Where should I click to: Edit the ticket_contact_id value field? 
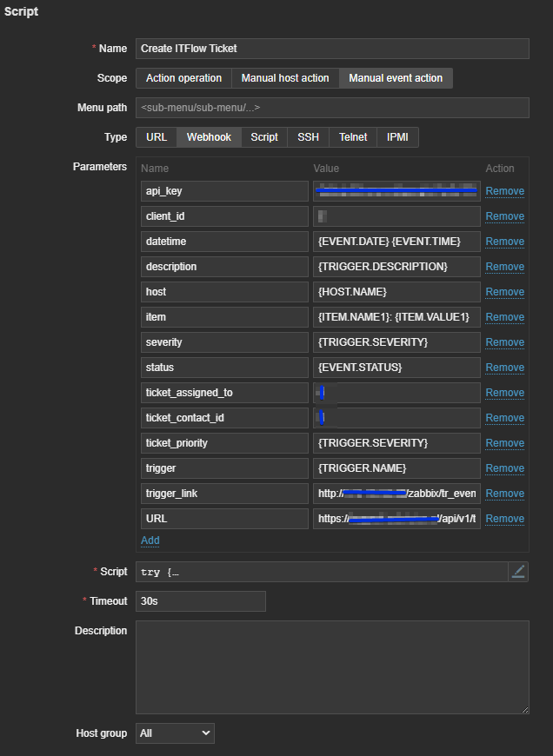tap(396, 417)
